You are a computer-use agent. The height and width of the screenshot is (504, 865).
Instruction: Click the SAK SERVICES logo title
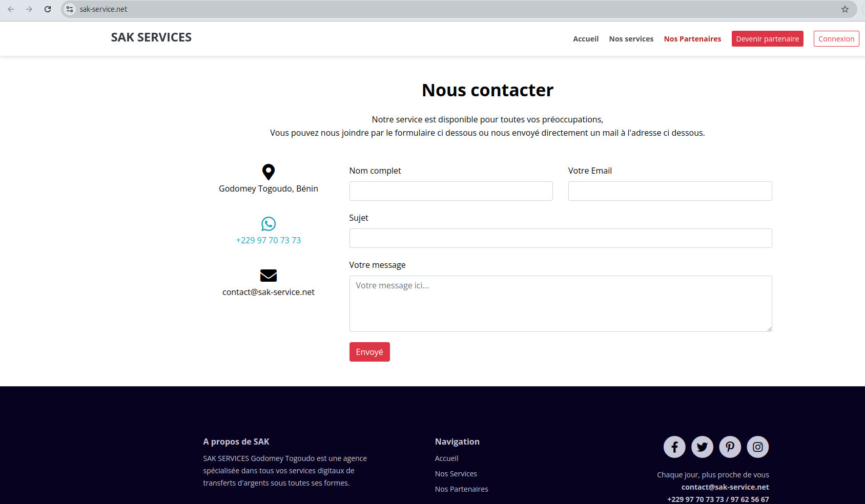coord(151,37)
